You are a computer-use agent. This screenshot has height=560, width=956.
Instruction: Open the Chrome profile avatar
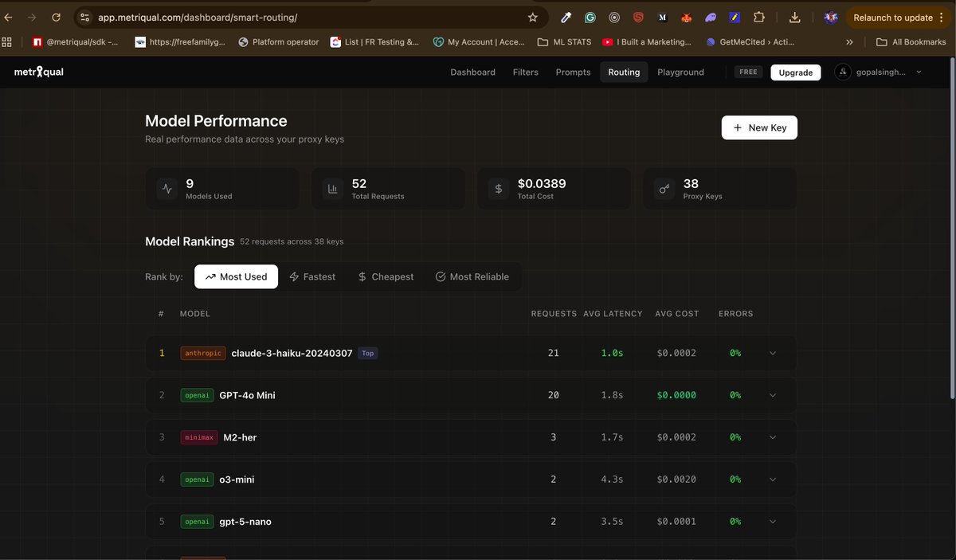pyautogui.click(x=830, y=17)
